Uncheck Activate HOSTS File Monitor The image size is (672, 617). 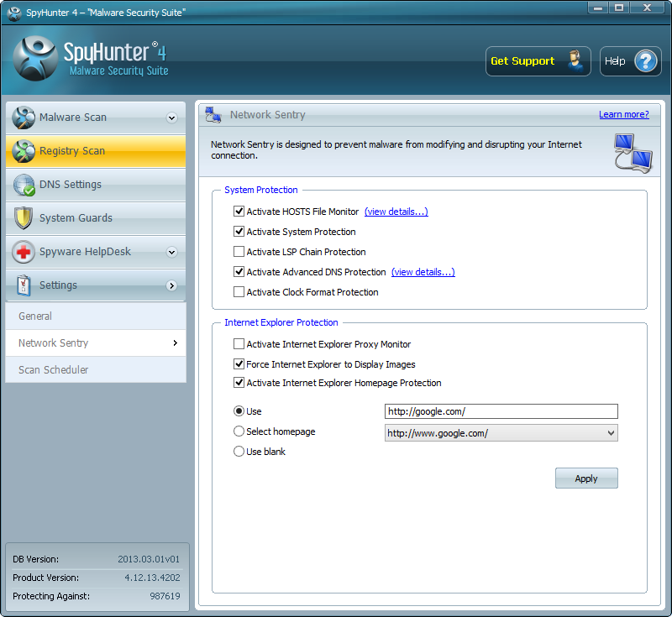pyautogui.click(x=239, y=212)
